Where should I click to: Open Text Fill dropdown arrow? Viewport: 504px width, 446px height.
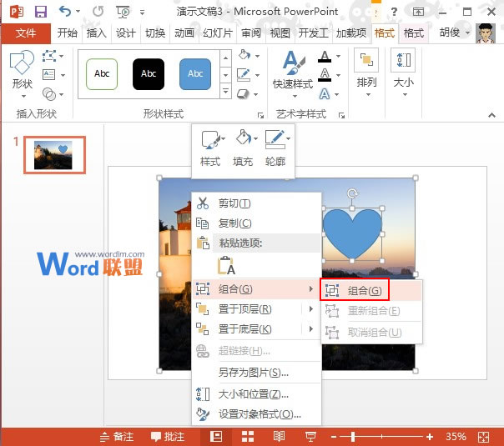[338, 56]
